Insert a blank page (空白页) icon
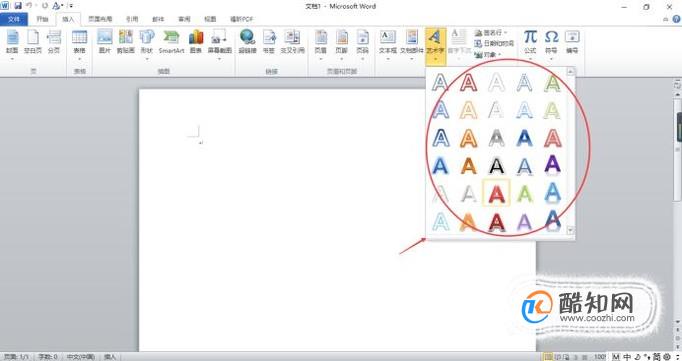Image resolution: width=682 pixels, height=361 pixels. [x=33, y=41]
